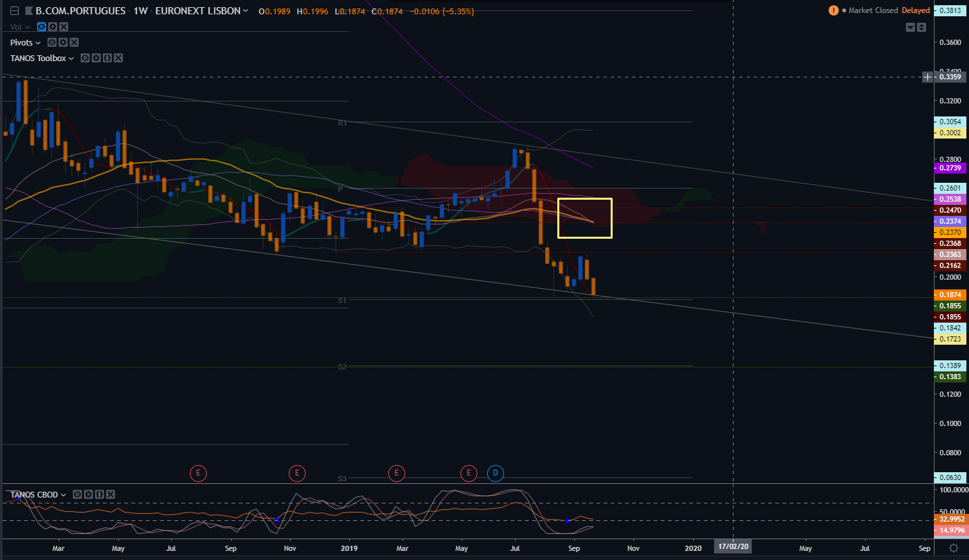Image resolution: width=969 pixels, height=560 pixels.
Task: Open Pivots indicator settings gear
Action: pyautogui.click(x=63, y=42)
